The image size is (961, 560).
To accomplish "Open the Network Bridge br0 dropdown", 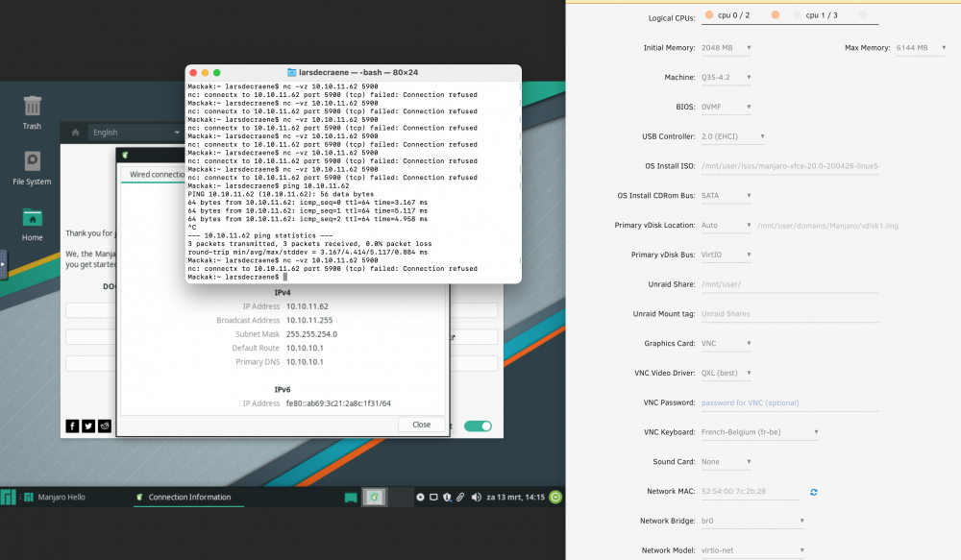I will 752,521.
